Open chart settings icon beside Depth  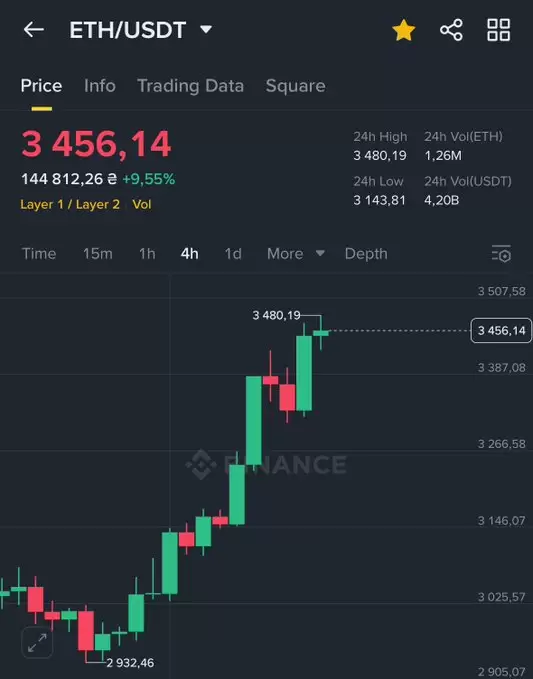(501, 253)
